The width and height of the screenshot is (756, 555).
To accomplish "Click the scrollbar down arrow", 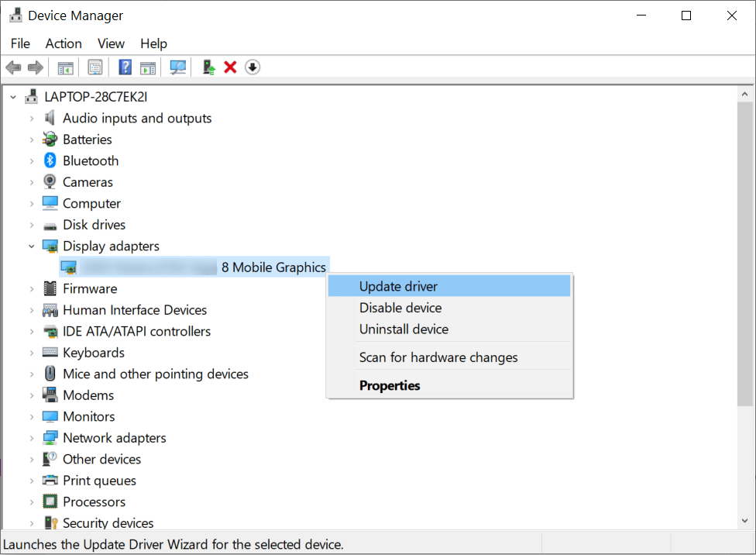I will (745, 520).
